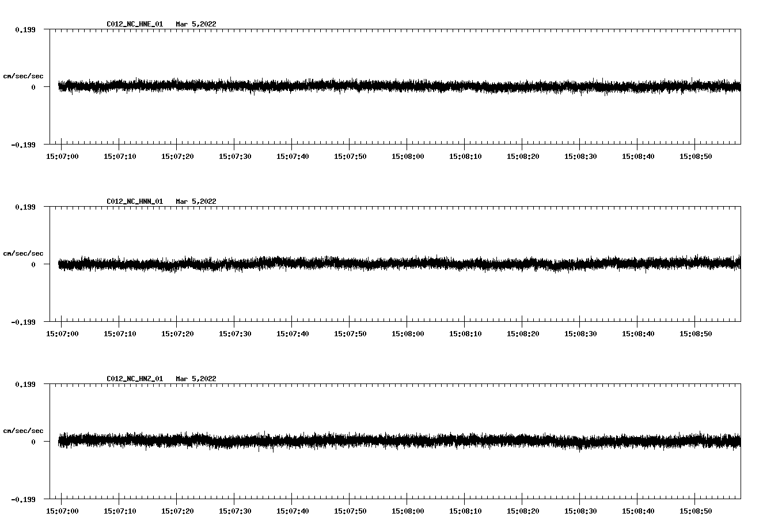Click the 15:07:50 time label on HNZ axis

(350, 511)
